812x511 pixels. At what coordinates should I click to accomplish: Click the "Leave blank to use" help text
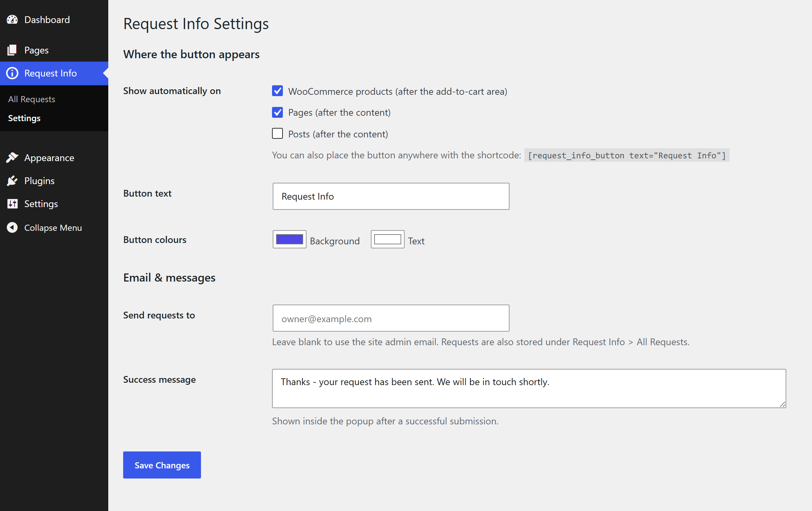tap(481, 342)
